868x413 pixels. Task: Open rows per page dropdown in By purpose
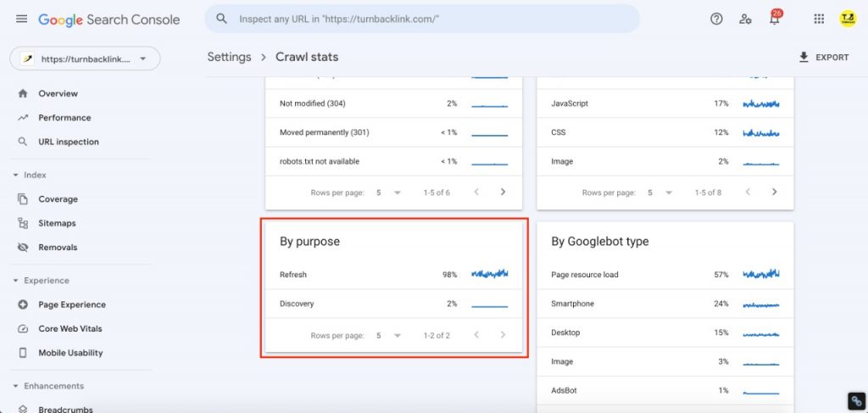389,335
